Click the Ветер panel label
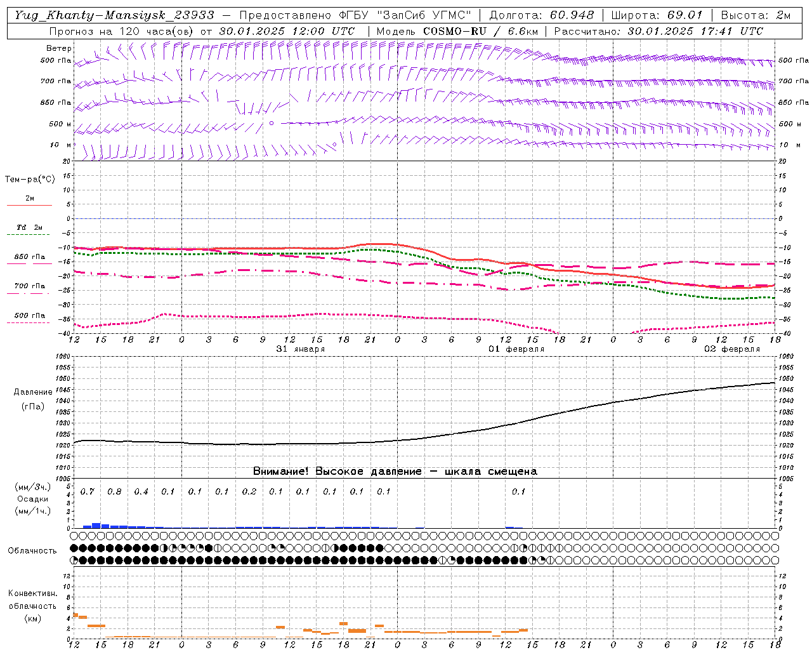812x650 pixels. (59, 48)
